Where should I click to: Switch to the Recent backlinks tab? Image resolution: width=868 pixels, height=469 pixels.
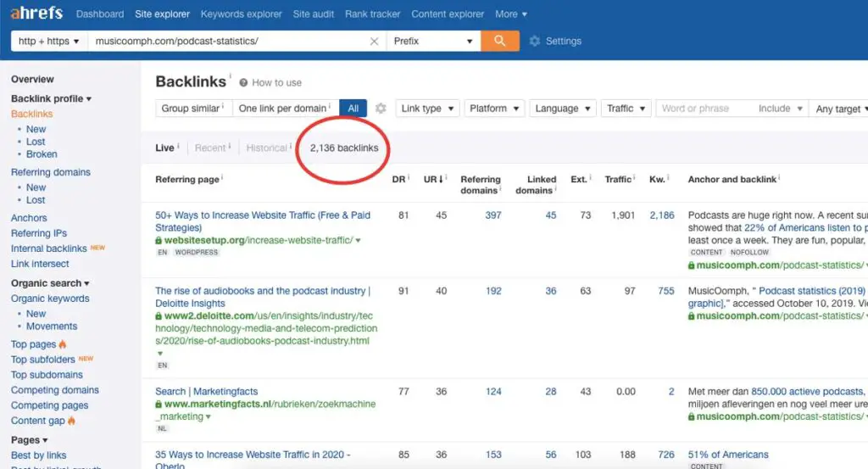(210, 148)
